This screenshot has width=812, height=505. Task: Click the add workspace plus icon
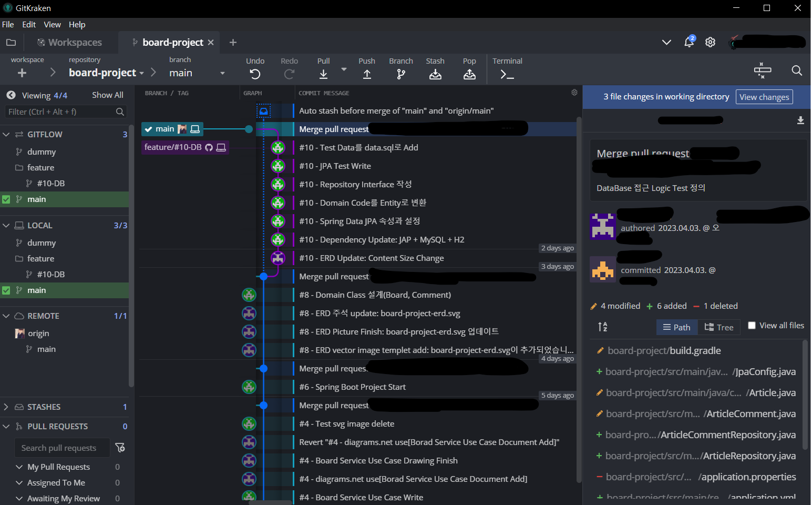pos(22,73)
